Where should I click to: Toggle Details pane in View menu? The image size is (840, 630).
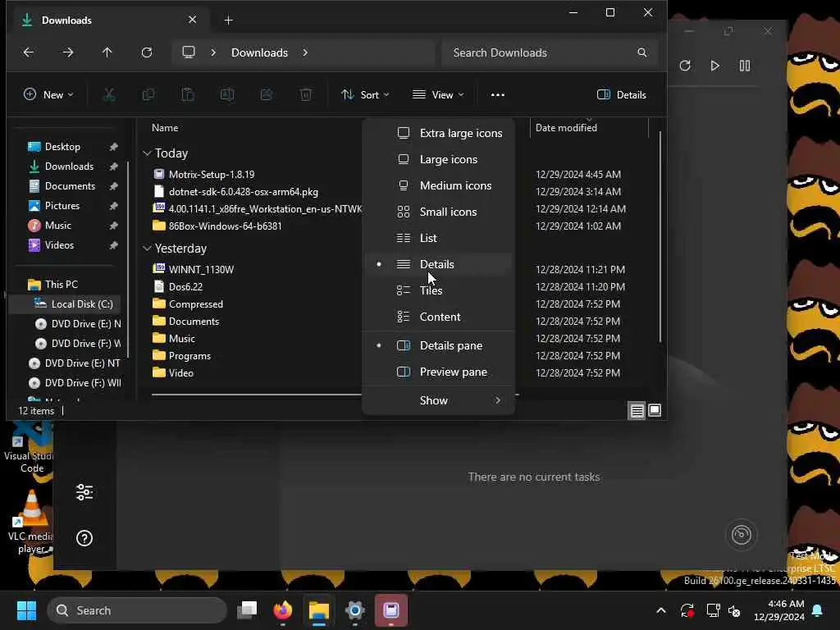pos(438,345)
